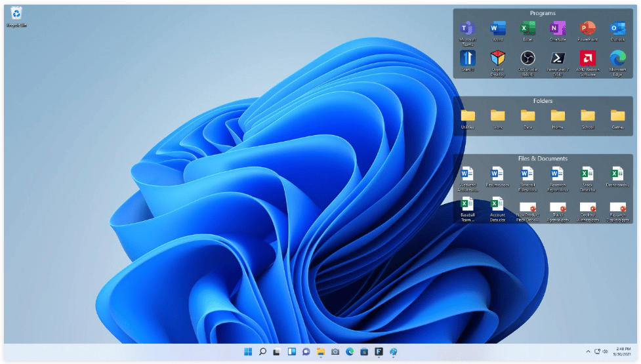This screenshot has width=641, height=364.
Task: Open the Utilities folder
Action: [468, 119]
